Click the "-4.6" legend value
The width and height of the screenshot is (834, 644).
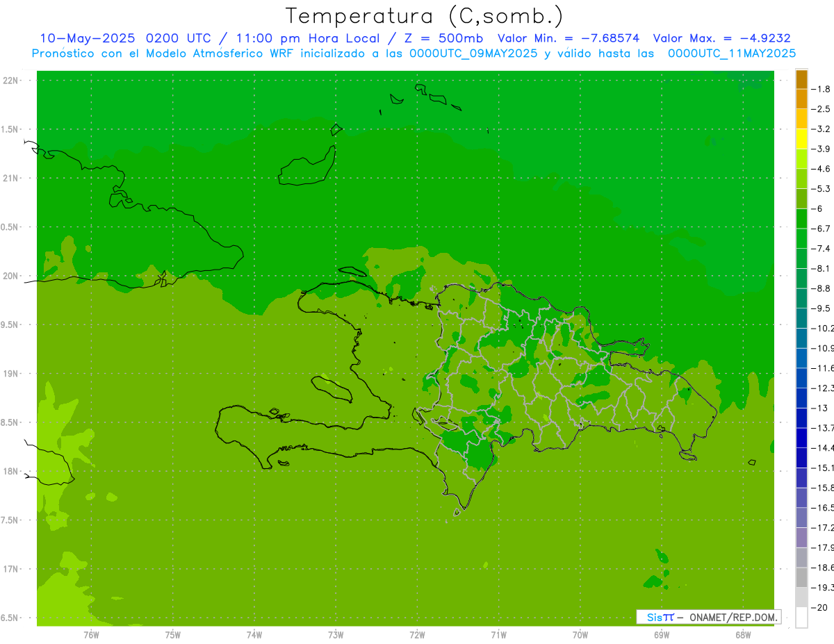click(x=821, y=169)
